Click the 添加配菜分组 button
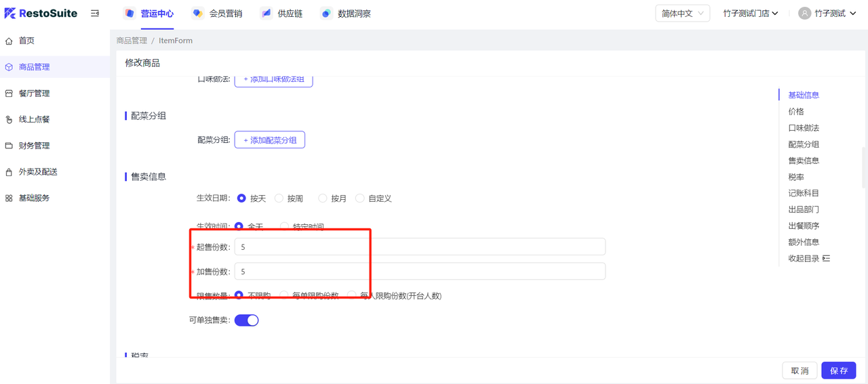The image size is (868, 384). (x=270, y=140)
